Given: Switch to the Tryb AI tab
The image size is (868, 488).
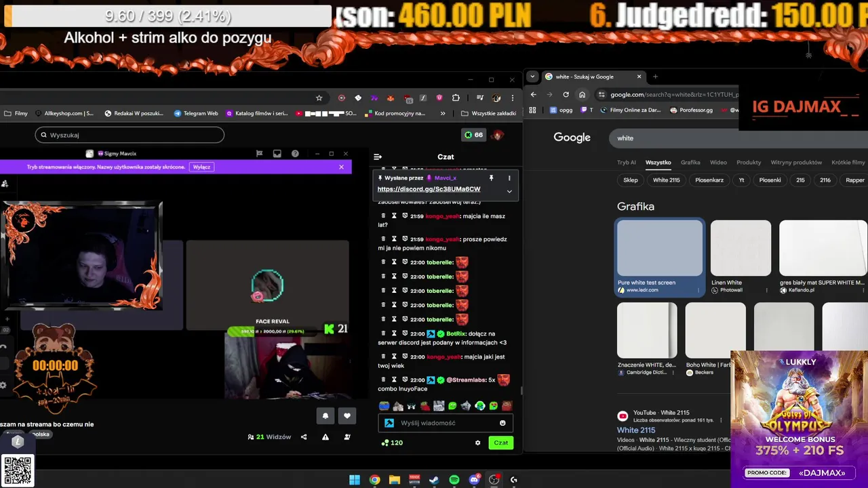Looking at the screenshot, I should pyautogui.click(x=627, y=163).
